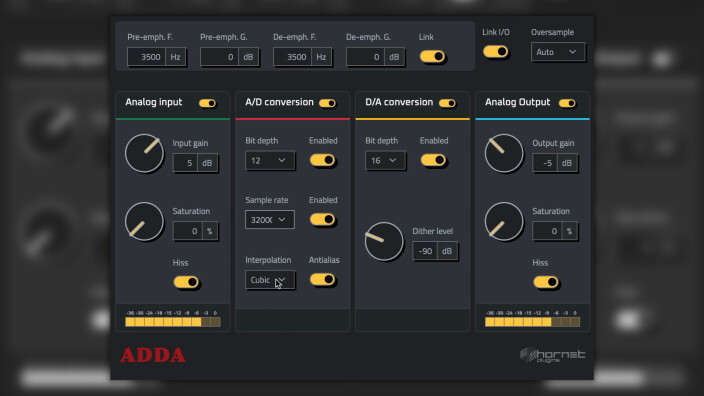Viewport: 704px width, 396px height.
Task: Toggle the pre/de-emphasis Link switch
Action: tap(432, 57)
